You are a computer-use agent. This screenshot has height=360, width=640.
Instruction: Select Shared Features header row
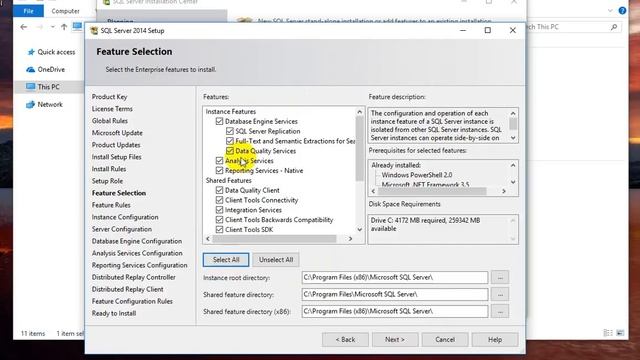pyautogui.click(x=229, y=180)
